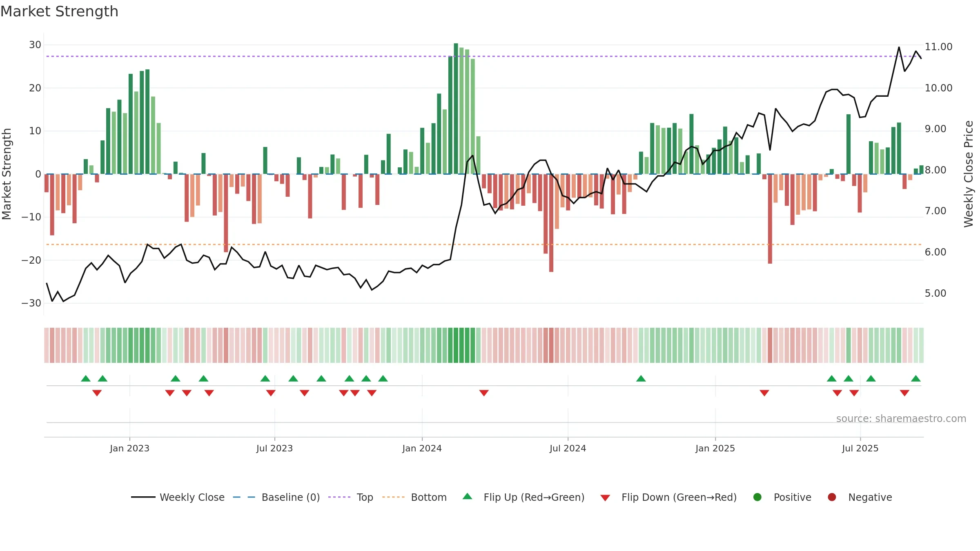
Task: Toggle the Flip Up (Red→Green) legend entry
Action: tap(523, 497)
